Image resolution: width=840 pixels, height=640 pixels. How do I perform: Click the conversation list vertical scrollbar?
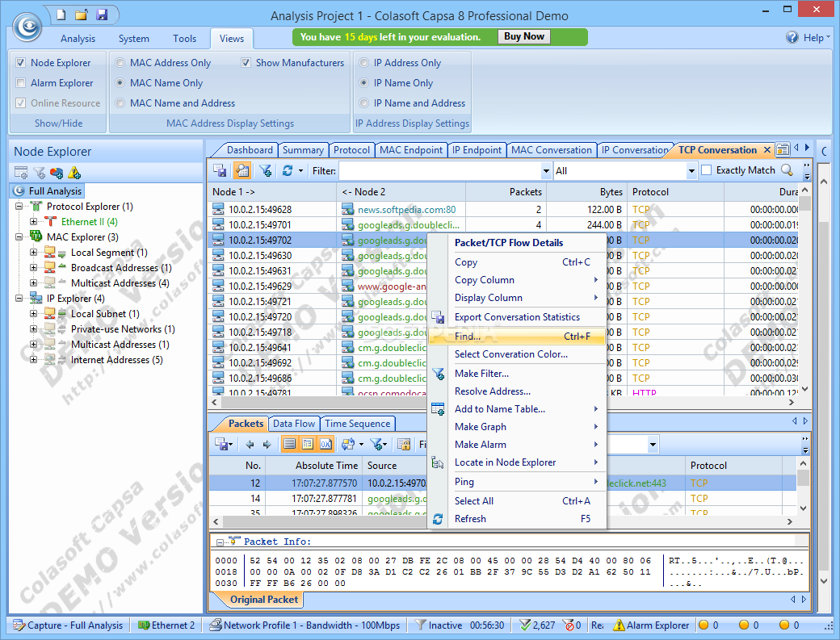click(x=804, y=291)
